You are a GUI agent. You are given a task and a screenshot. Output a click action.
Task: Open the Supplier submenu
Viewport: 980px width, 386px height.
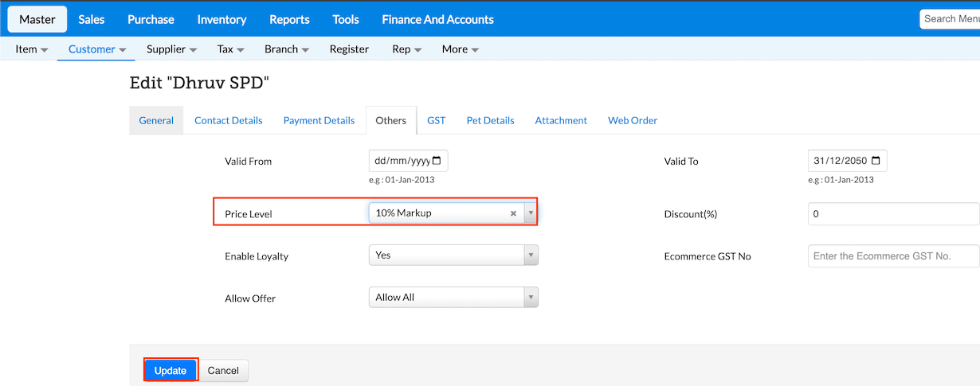[x=171, y=49]
